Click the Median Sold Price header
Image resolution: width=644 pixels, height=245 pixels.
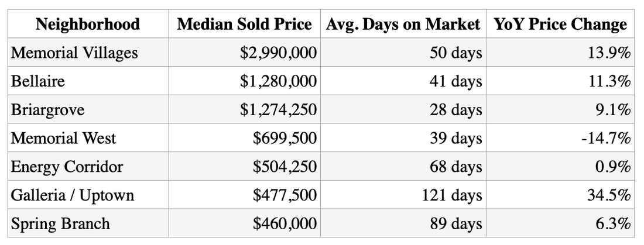pos(244,24)
